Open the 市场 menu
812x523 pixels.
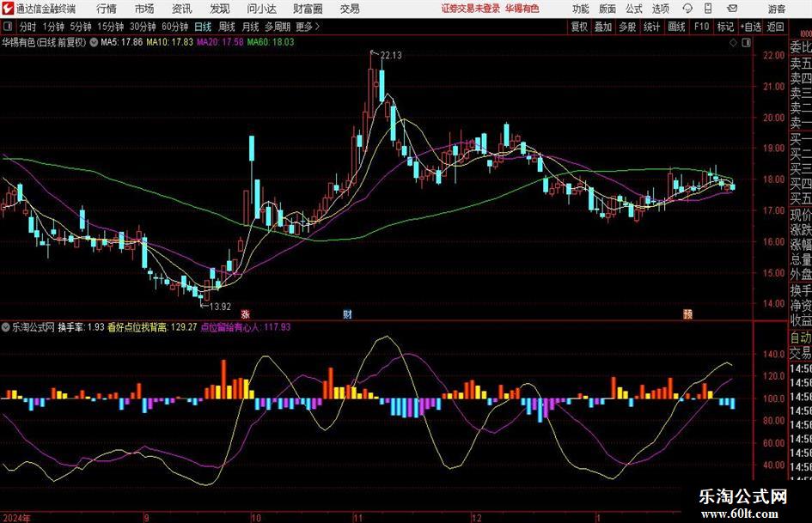click(x=144, y=9)
